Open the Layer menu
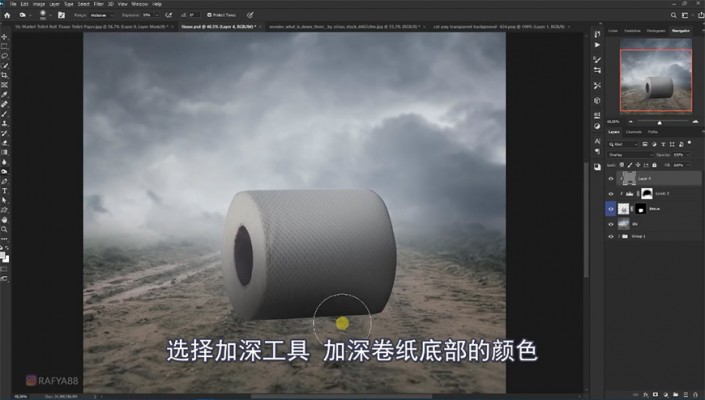The image size is (705, 400). 54,4
